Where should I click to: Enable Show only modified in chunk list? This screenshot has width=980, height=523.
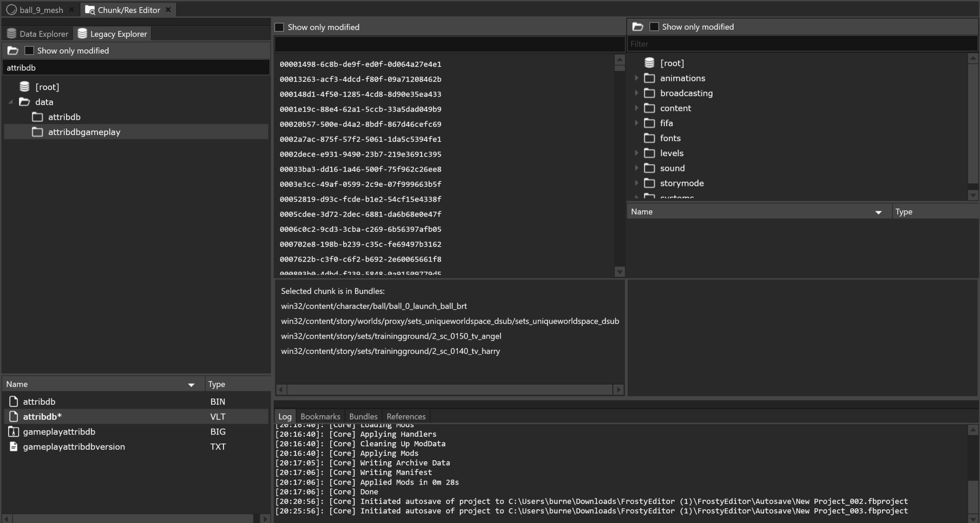[x=279, y=27]
